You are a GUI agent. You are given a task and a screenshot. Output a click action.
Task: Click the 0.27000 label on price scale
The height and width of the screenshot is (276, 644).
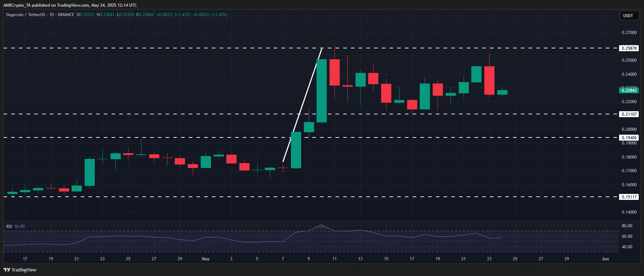click(629, 33)
